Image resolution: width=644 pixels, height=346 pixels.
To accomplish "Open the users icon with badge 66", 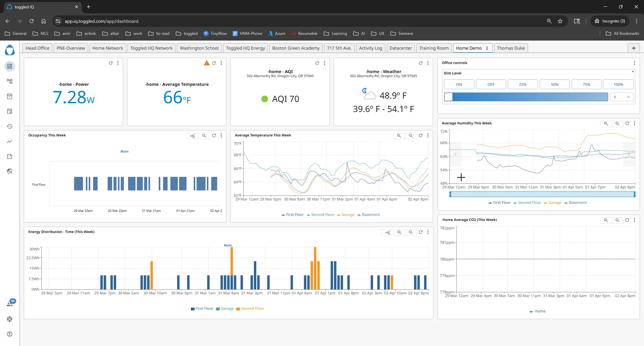I will tap(10, 303).
